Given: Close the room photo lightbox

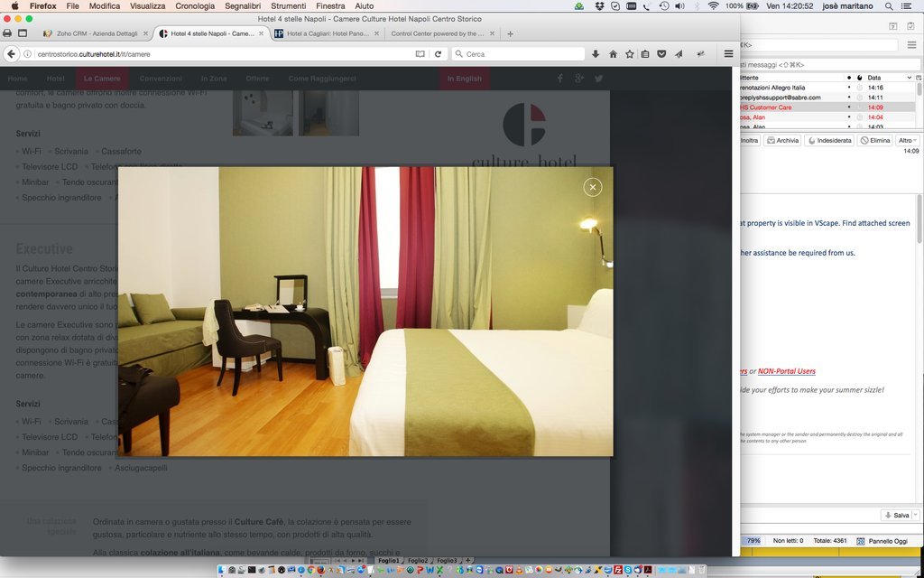Looking at the screenshot, I should 592,187.
